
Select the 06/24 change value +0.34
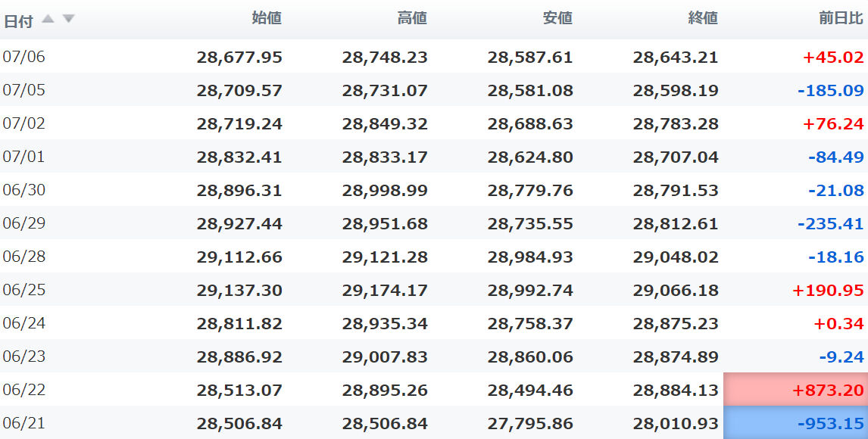pos(838,323)
